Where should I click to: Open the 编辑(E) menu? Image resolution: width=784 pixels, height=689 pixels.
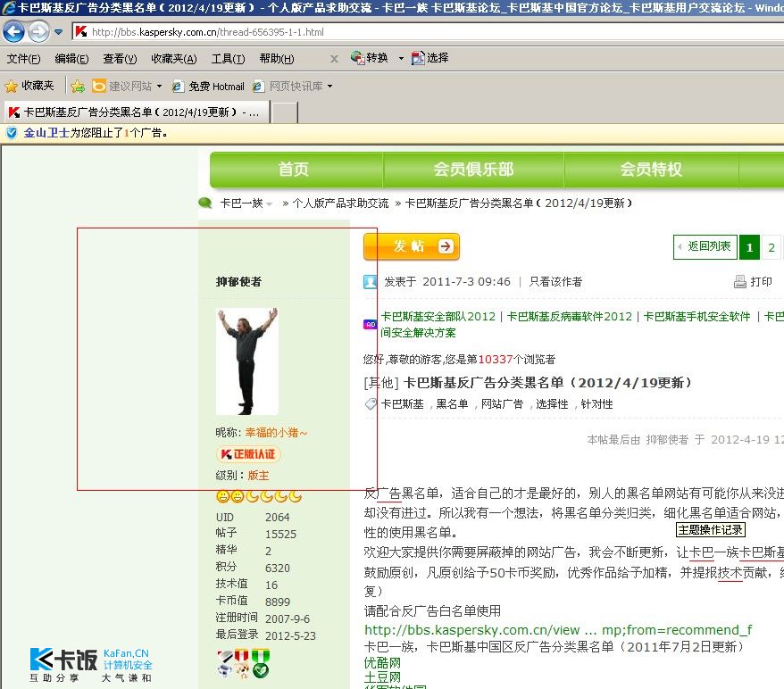71,59
